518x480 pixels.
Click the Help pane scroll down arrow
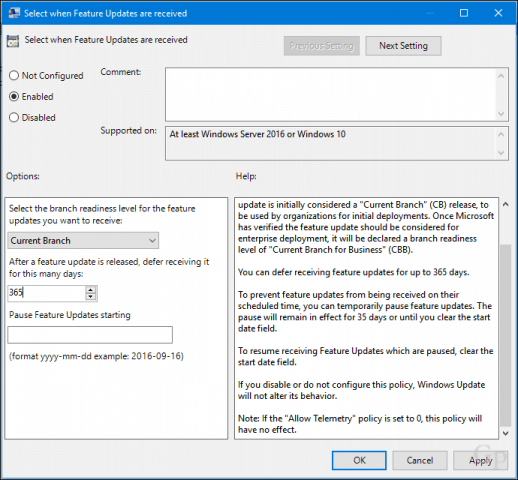pyautogui.click(x=505, y=433)
